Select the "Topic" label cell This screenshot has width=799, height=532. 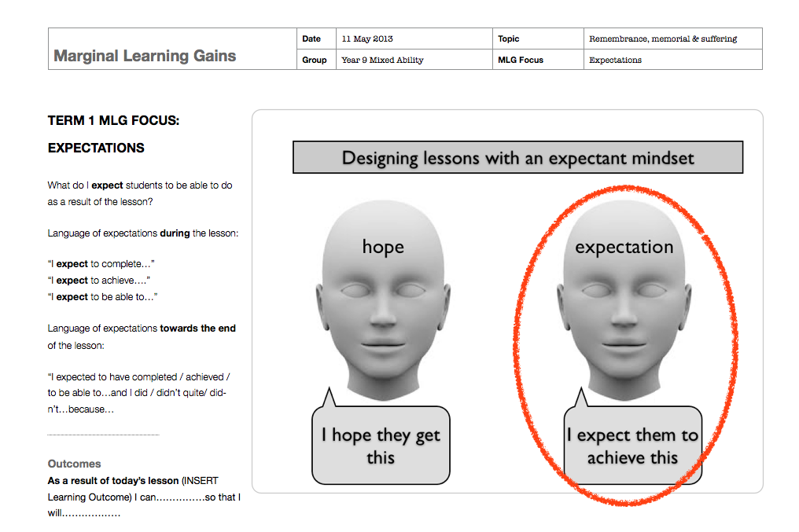point(508,39)
